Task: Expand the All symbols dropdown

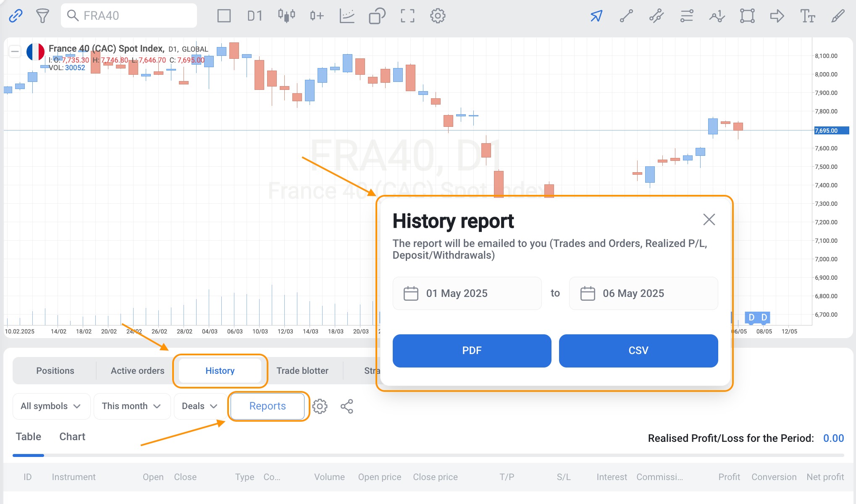Action: point(51,406)
